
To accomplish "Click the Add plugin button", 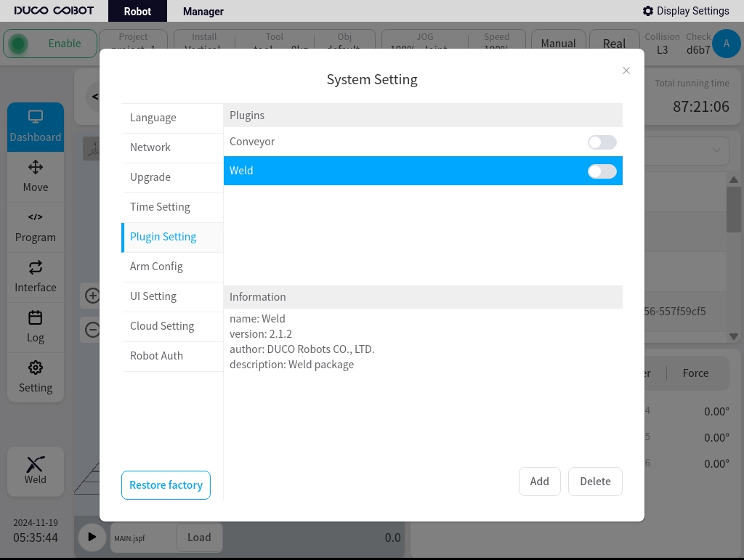I will pyautogui.click(x=540, y=482).
